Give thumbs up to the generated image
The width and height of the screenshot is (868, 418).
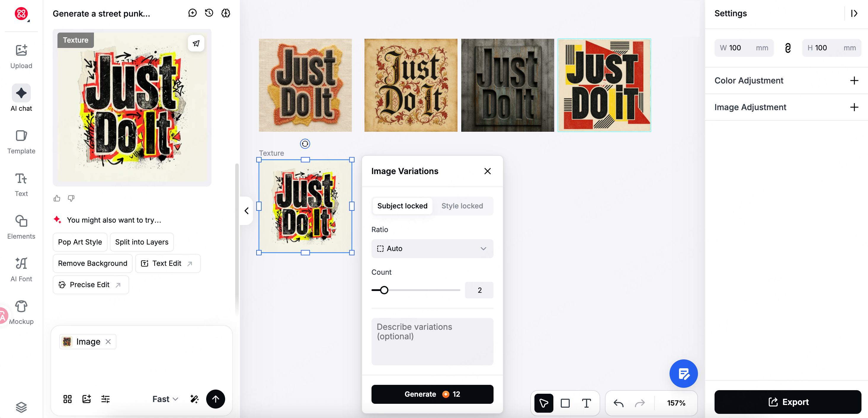[57, 198]
